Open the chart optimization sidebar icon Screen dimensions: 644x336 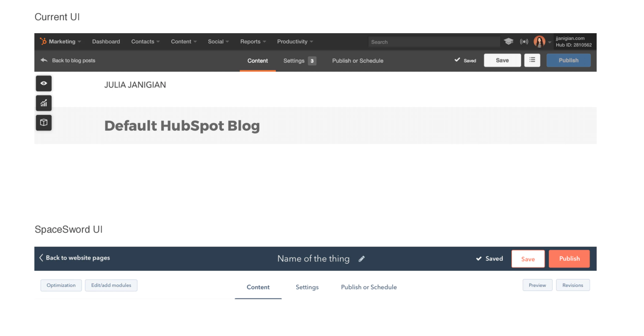tap(44, 103)
